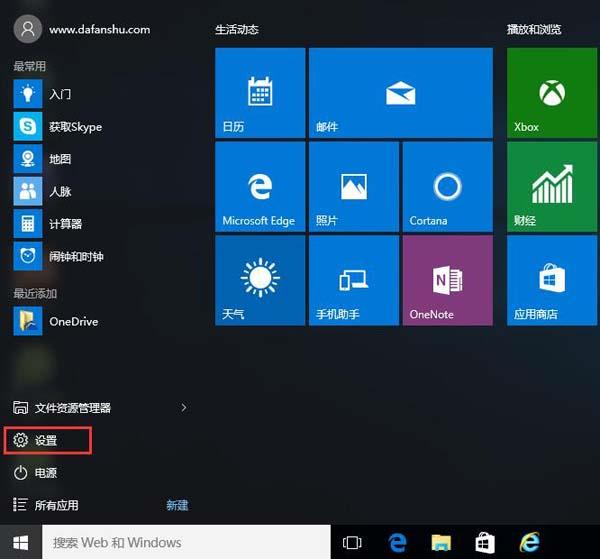The height and width of the screenshot is (559, 600).
Task: Show 所有应用 all apps list
Action: [x=46, y=505]
